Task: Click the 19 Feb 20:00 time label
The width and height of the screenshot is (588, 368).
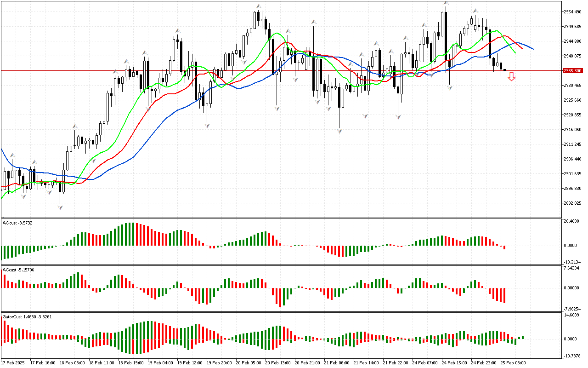Action: coord(220,363)
